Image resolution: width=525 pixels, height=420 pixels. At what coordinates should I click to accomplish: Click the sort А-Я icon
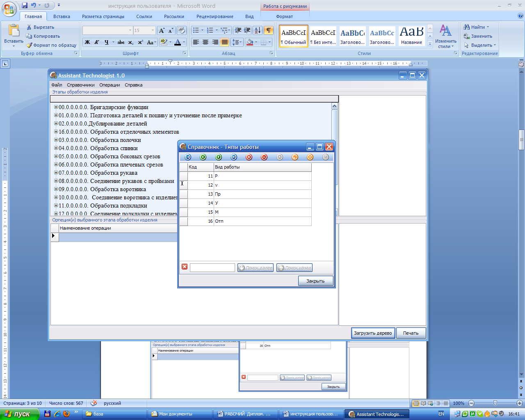(258, 30)
